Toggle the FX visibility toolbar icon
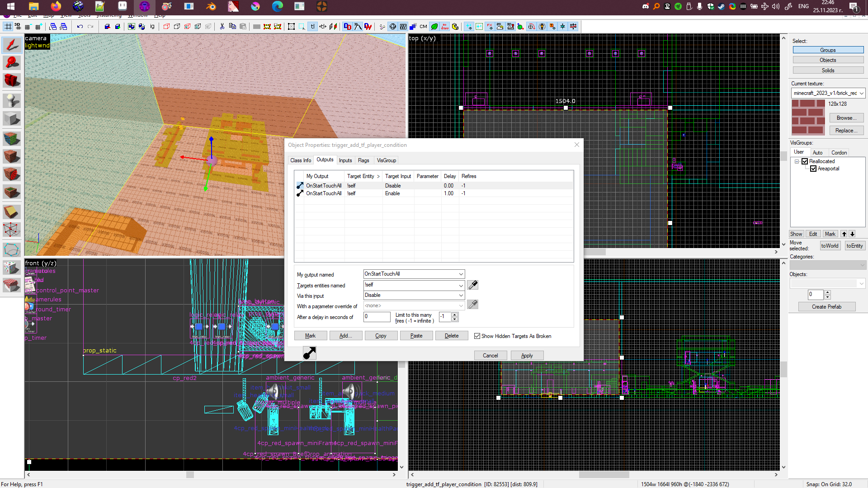 tap(490, 27)
